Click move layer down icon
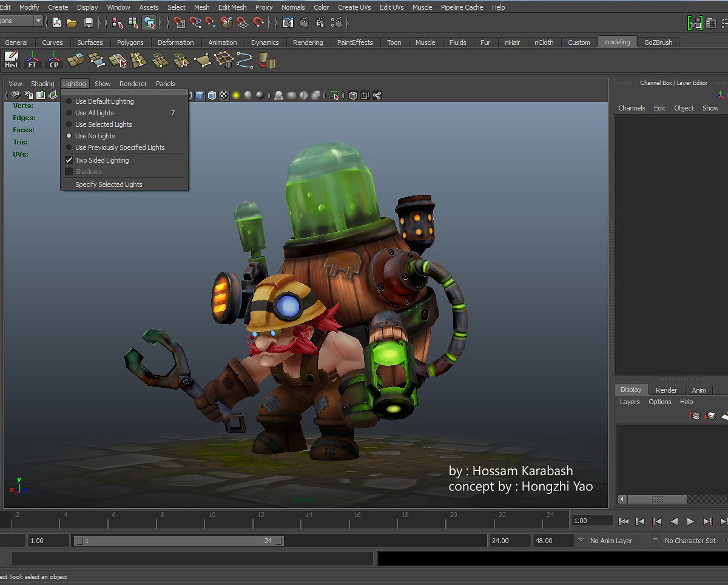 coord(710,416)
